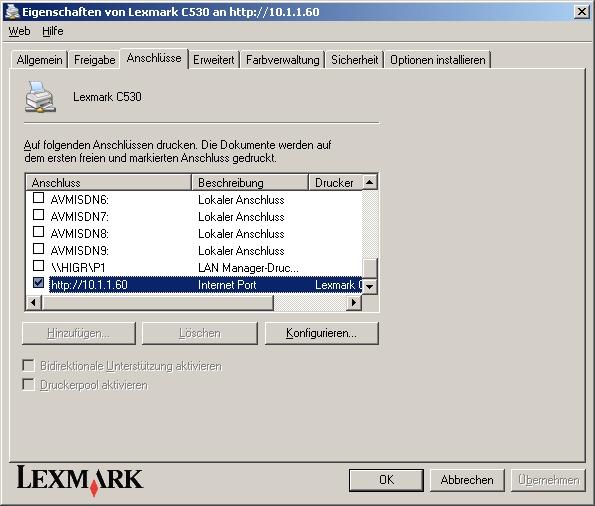Click the horizontal scroll right arrow
The image size is (595, 506).
click(x=354, y=303)
